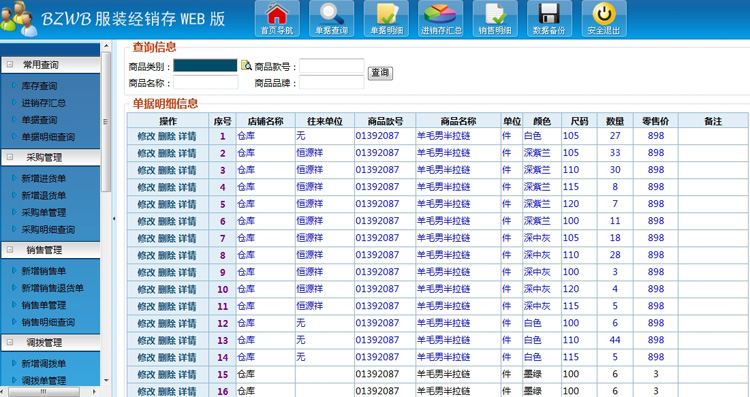Collapse the 采购管理 sidebar section

coord(10,157)
